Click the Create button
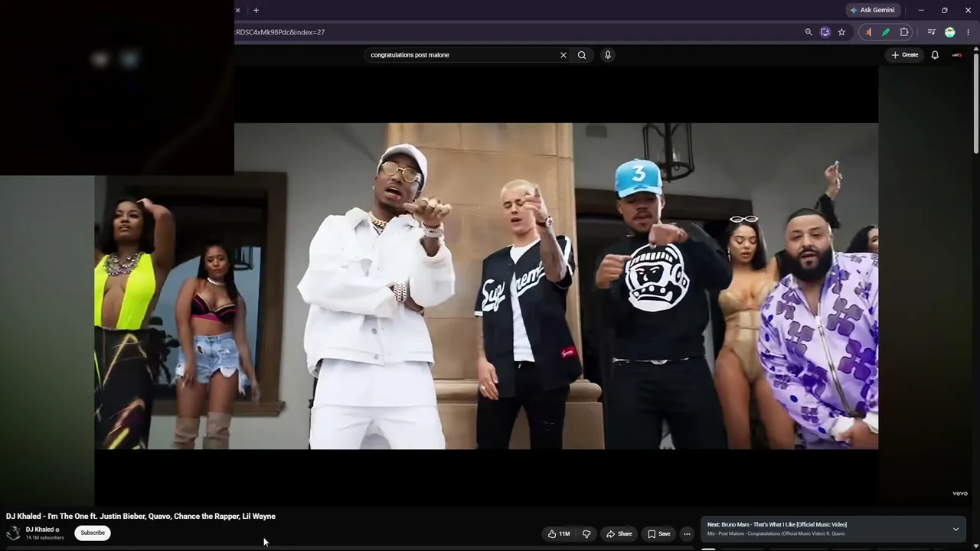Image resolution: width=980 pixels, height=551 pixels. point(904,55)
